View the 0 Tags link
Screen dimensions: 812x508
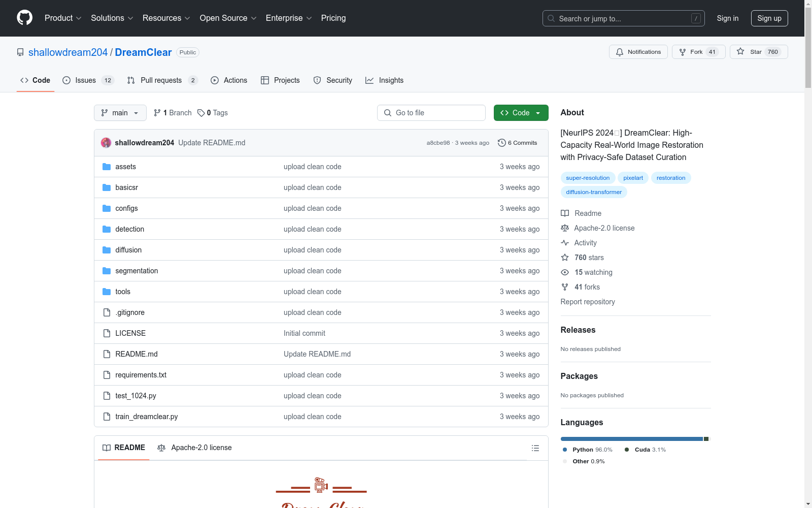tap(213, 113)
